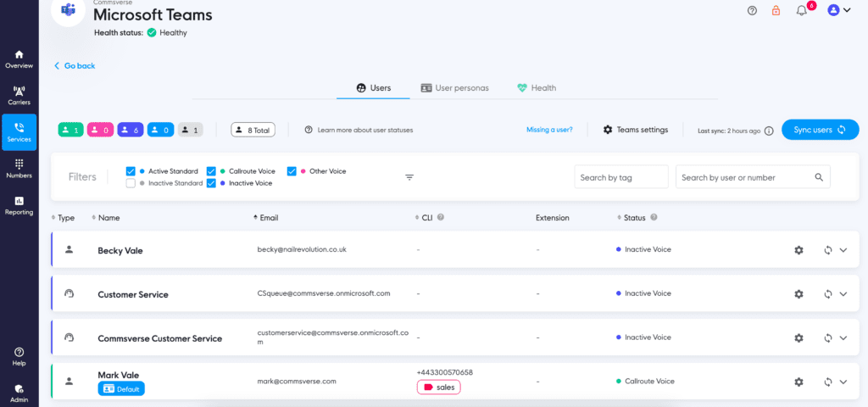Click the Default persona badge
Image resolution: width=868 pixels, height=407 pixels.
point(121,389)
